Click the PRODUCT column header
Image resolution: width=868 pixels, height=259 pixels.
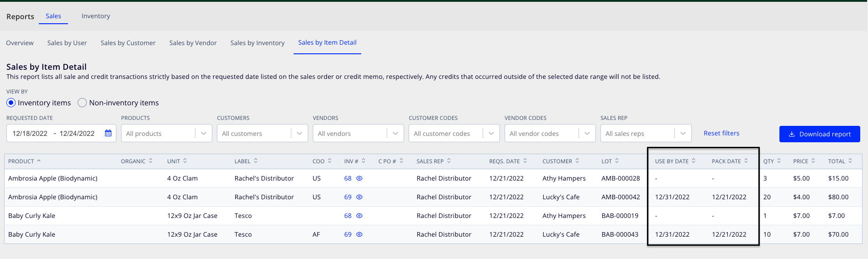[x=21, y=161]
